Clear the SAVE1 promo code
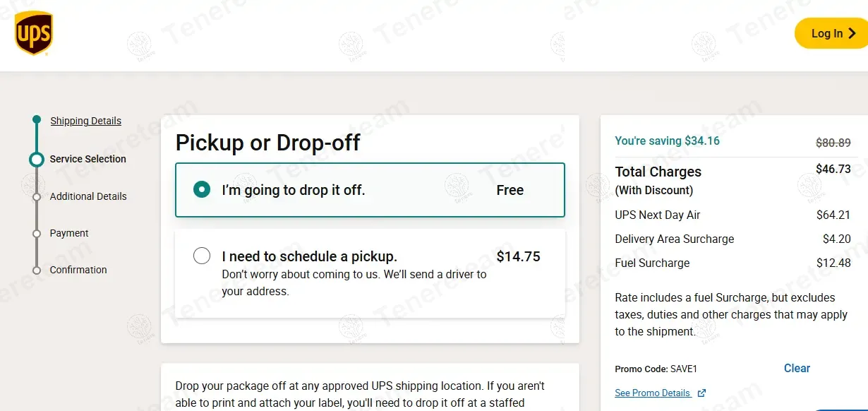The image size is (868, 411). click(x=797, y=368)
